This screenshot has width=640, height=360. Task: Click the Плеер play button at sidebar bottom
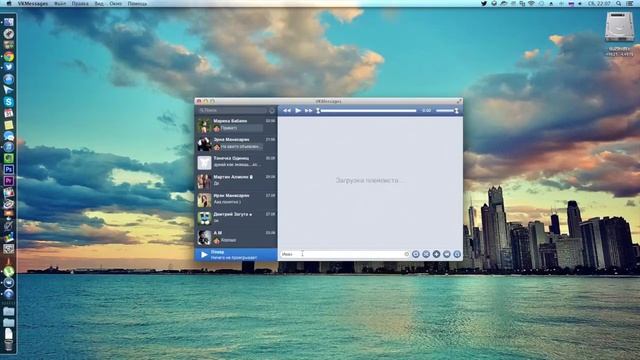[204, 255]
